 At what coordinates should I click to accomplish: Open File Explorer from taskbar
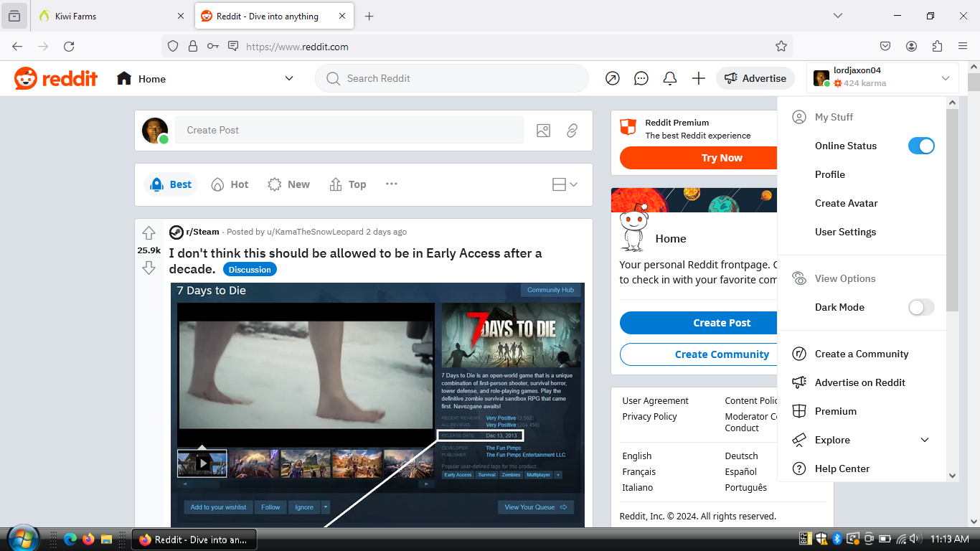pos(106,540)
